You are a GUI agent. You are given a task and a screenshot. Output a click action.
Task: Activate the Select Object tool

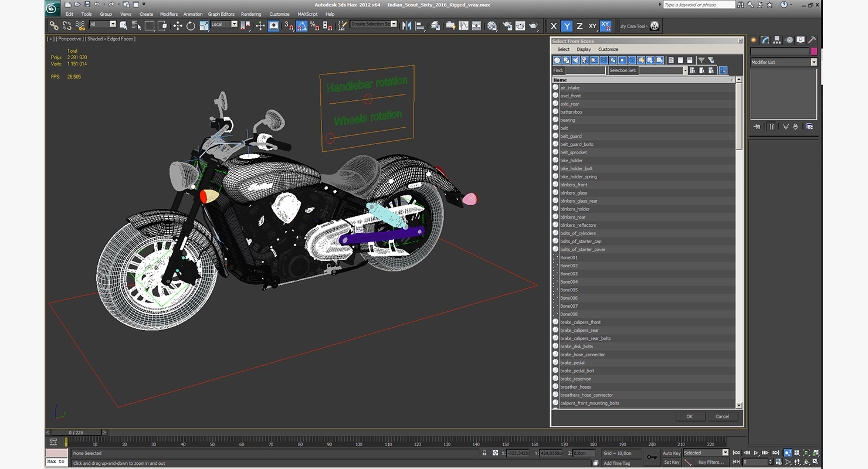[124, 26]
